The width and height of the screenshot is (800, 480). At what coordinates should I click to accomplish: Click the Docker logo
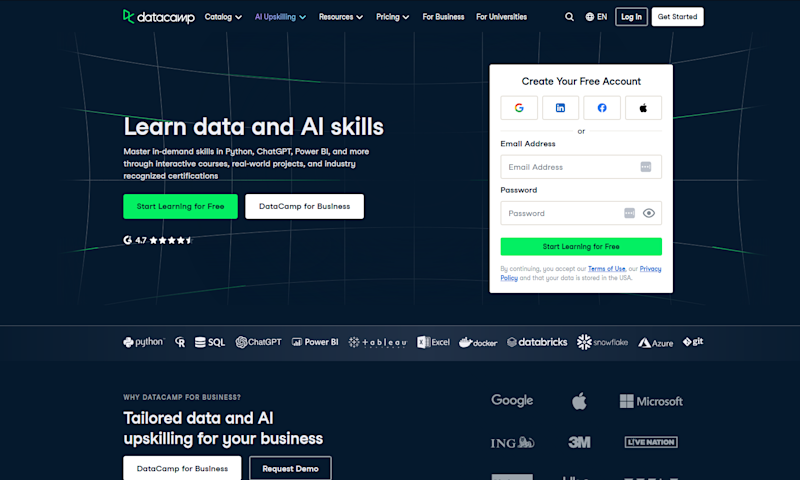click(x=478, y=342)
